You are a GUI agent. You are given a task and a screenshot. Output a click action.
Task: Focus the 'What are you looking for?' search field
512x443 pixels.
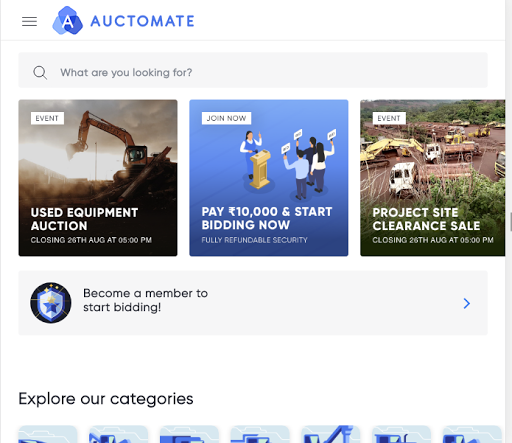253,70
